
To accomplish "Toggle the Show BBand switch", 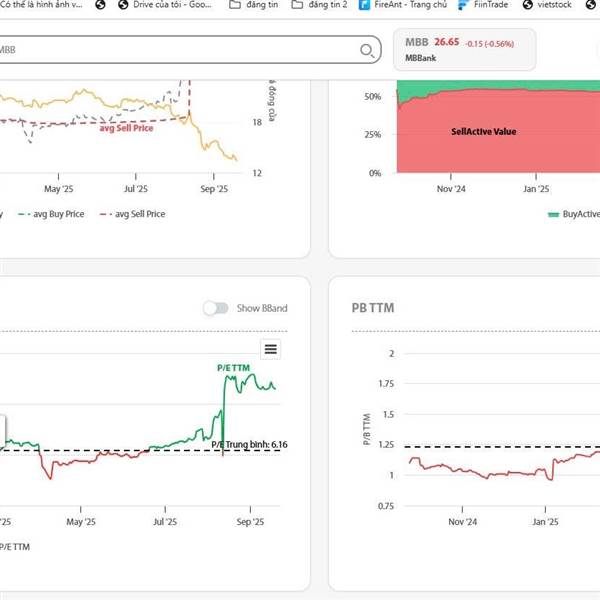I will tap(215, 308).
